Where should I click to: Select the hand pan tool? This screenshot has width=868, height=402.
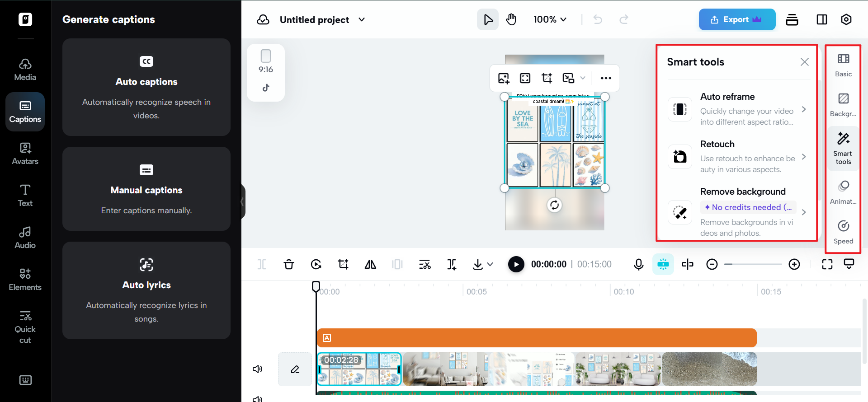point(511,19)
